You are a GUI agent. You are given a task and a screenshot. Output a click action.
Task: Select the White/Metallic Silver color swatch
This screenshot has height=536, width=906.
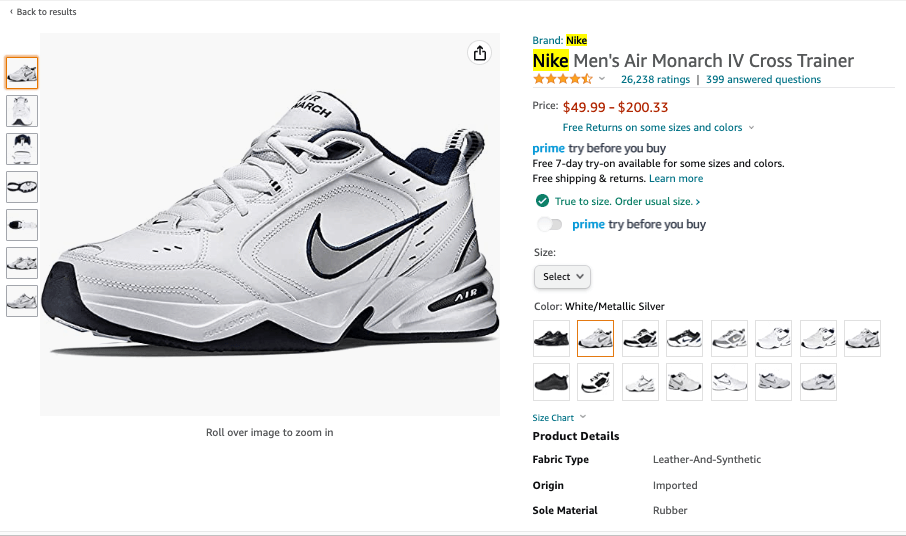click(x=595, y=338)
